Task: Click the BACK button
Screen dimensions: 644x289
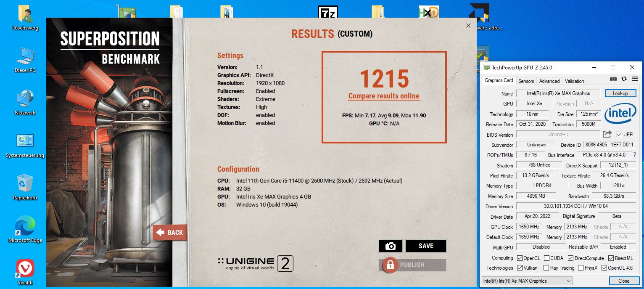Action: coord(170,232)
